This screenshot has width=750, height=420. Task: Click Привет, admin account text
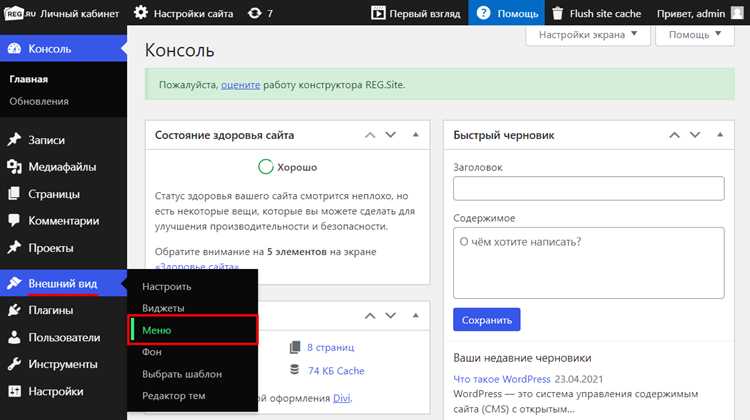(691, 13)
